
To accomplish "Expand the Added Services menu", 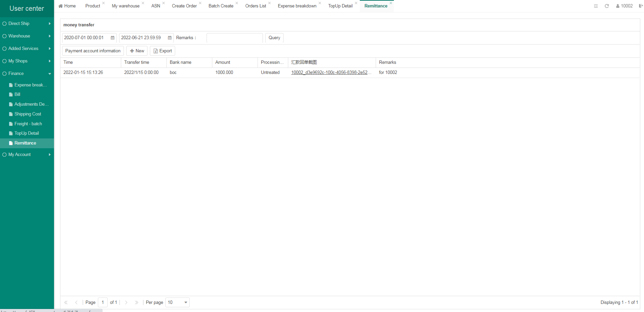I will (x=27, y=49).
